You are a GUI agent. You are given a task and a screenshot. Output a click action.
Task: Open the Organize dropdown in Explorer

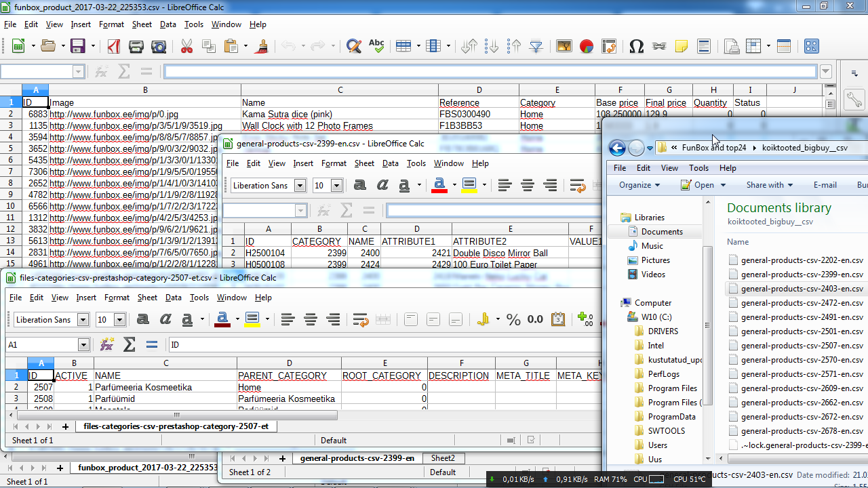click(639, 185)
